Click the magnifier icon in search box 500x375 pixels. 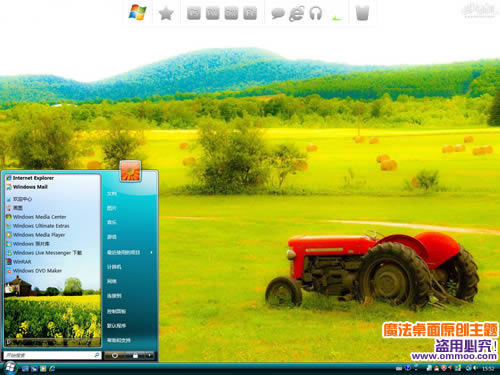pos(97,355)
